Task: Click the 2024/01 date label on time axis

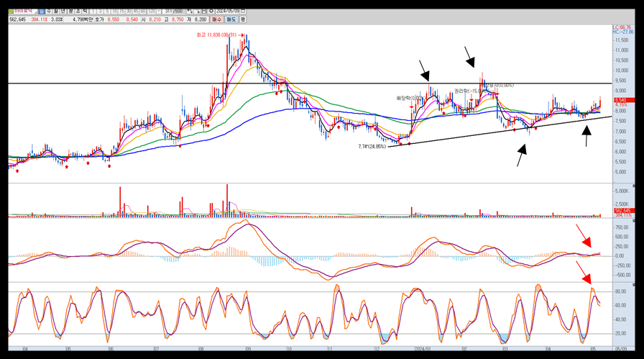Action: [423, 349]
